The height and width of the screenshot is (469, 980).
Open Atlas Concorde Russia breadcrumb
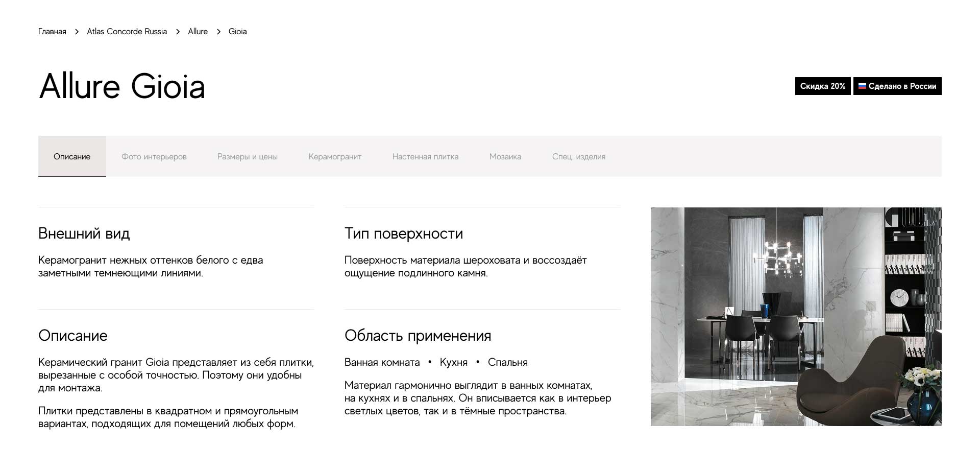pos(127,32)
